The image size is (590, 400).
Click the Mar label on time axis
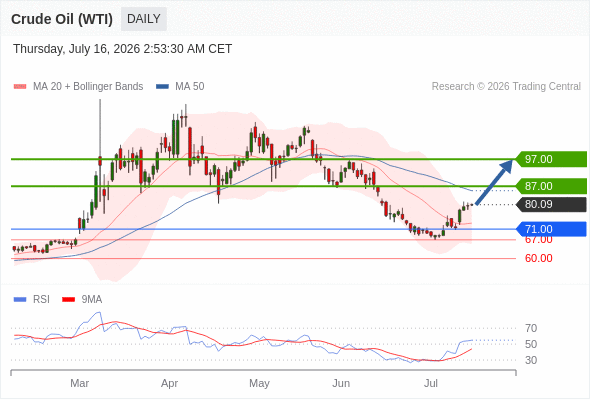tap(79, 383)
